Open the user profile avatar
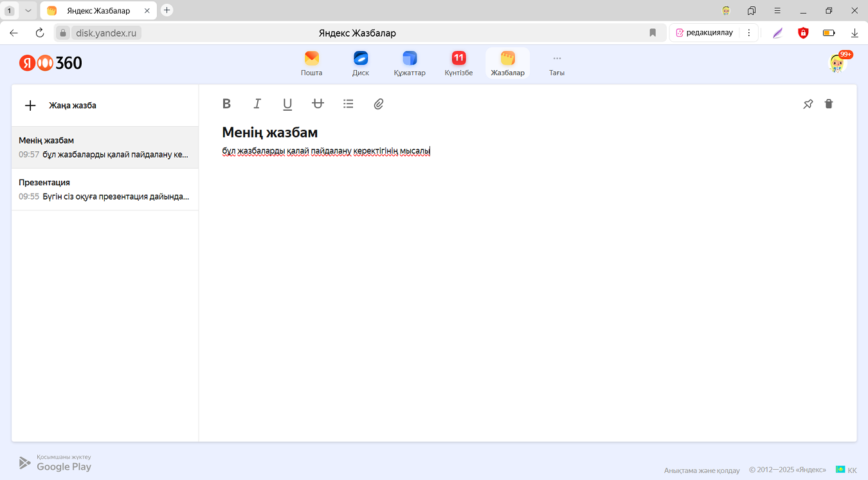 pyautogui.click(x=837, y=63)
